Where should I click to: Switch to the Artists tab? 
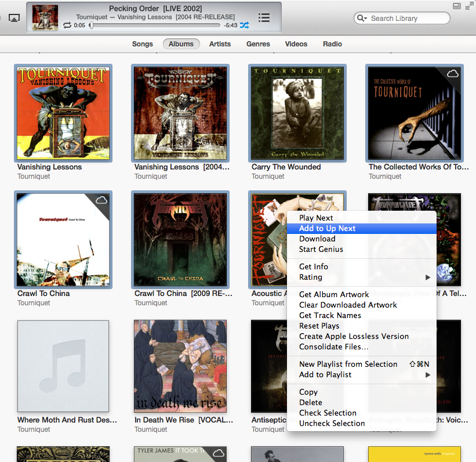pyautogui.click(x=220, y=44)
